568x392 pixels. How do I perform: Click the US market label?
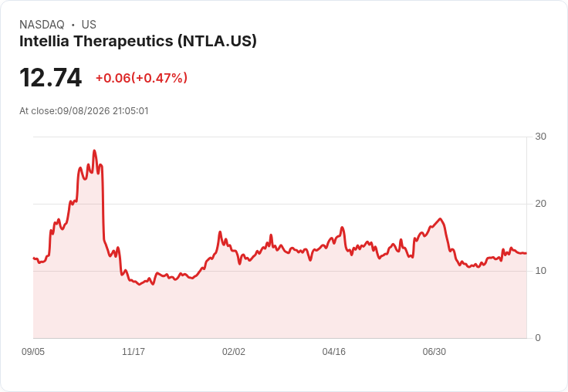(x=89, y=24)
